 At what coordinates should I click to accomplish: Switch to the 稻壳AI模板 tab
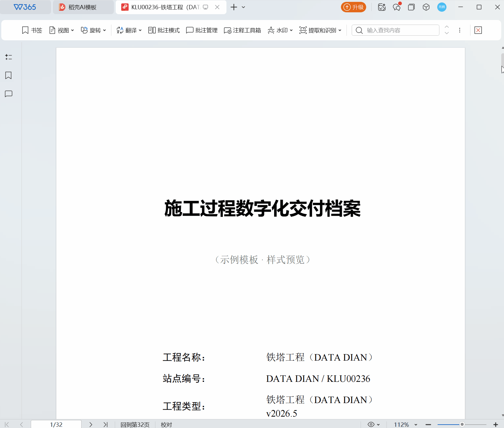click(x=83, y=7)
